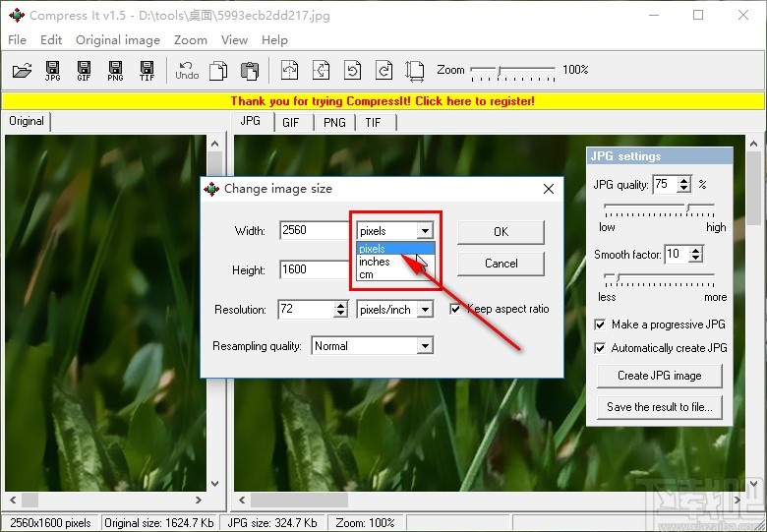767x532 pixels.
Task: Open the View menu
Action: (234, 40)
